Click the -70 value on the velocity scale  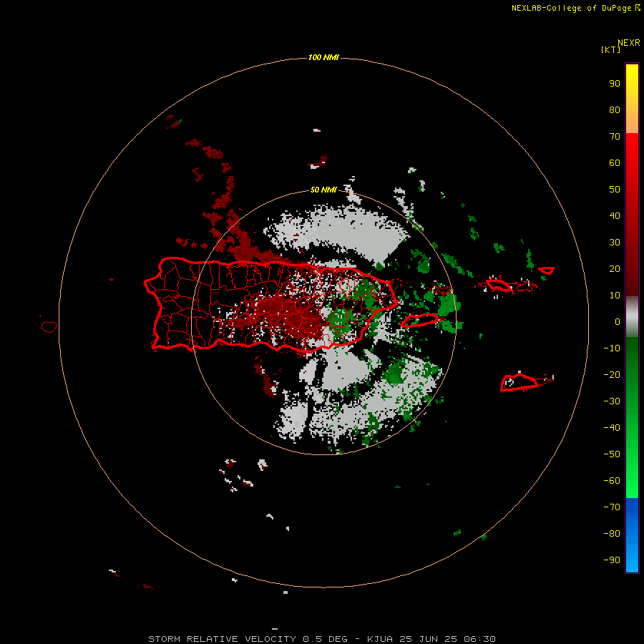612,507
